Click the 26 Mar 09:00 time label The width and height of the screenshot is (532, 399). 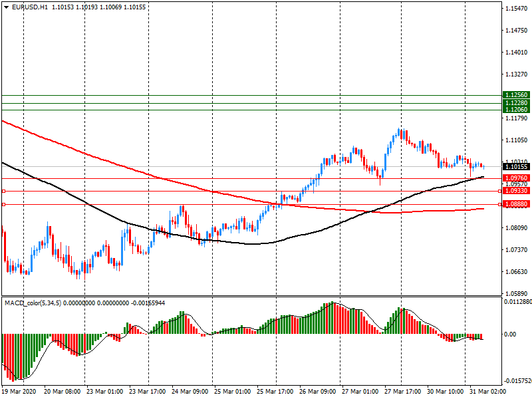318,392
